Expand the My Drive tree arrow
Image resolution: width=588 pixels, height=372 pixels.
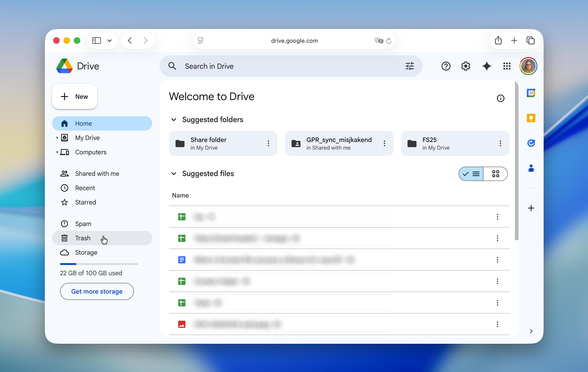(57, 138)
